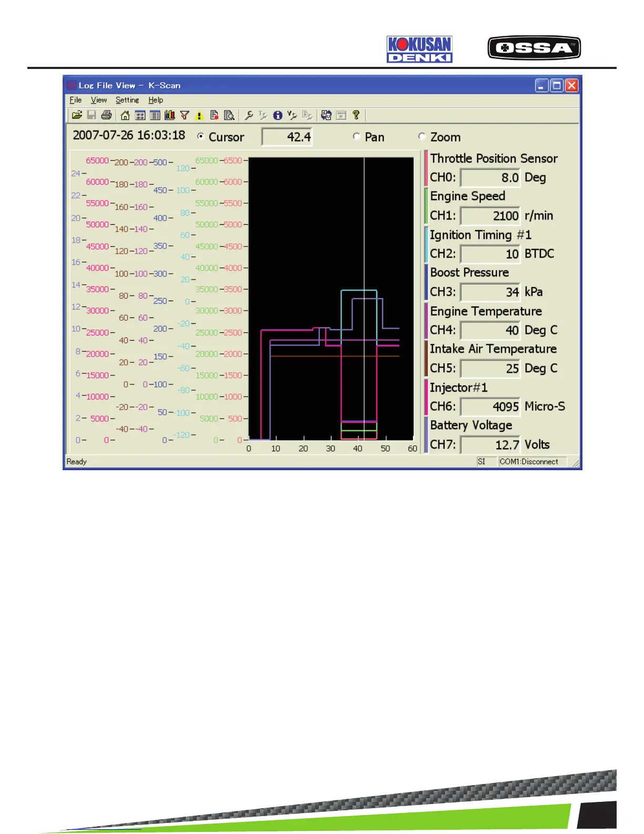Click the open file folder icon
The width and height of the screenshot is (644, 834).
click(x=77, y=115)
